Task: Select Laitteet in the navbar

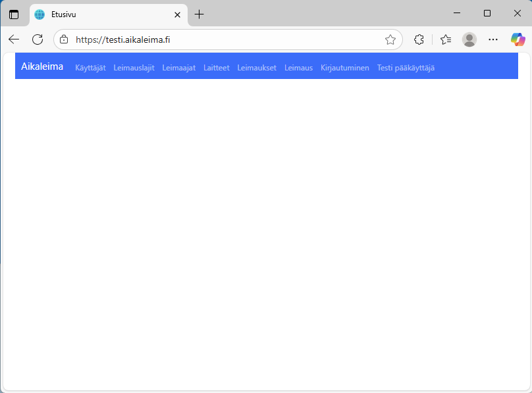Action: pos(217,68)
